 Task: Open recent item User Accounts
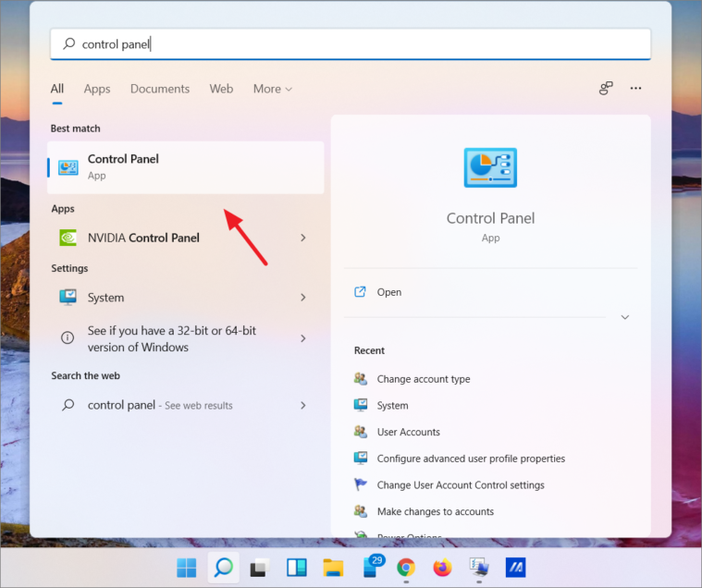click(408, 432)
